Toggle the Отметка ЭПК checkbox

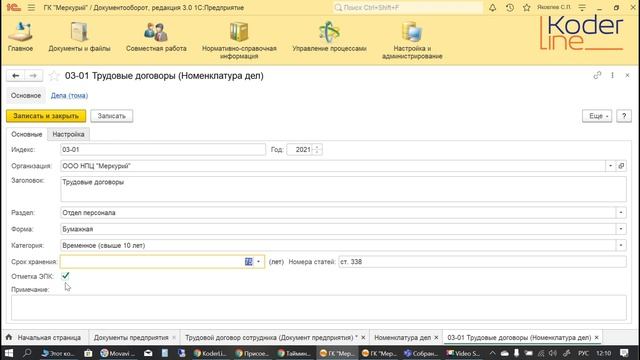pyautogui.click(x=65, y=276)
